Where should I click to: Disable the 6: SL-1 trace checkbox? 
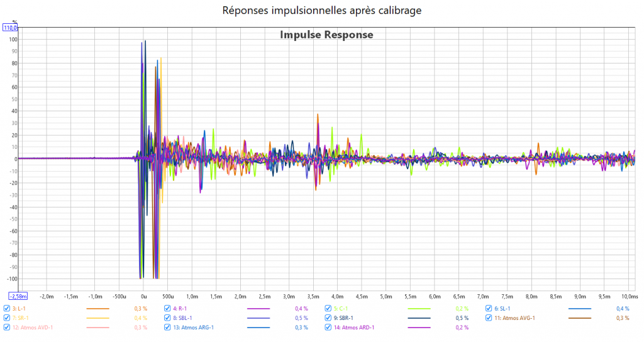489,309
